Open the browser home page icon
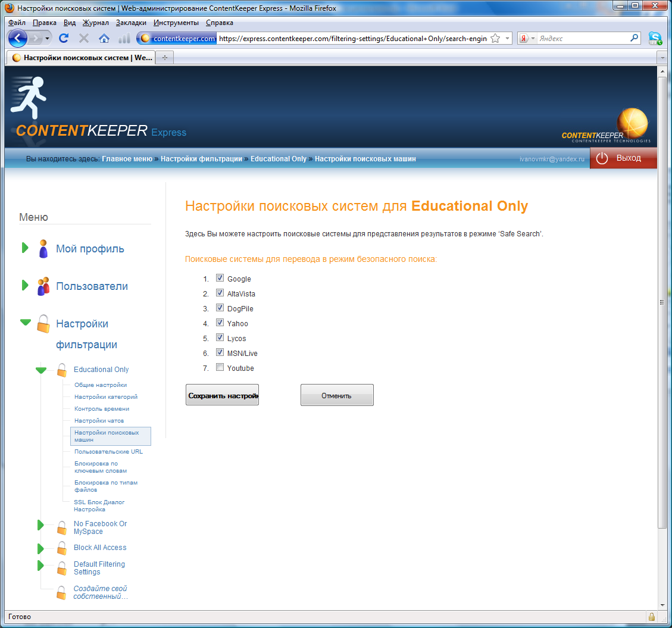 point(104,39)
